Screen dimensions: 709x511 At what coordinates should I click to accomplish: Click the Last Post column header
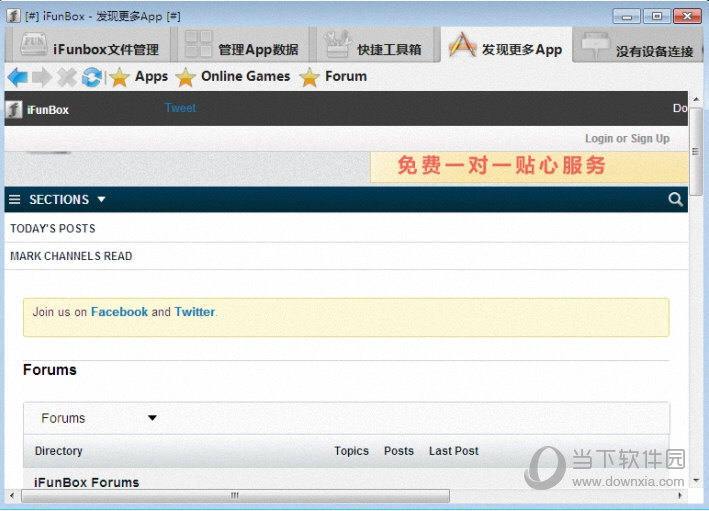454,451
